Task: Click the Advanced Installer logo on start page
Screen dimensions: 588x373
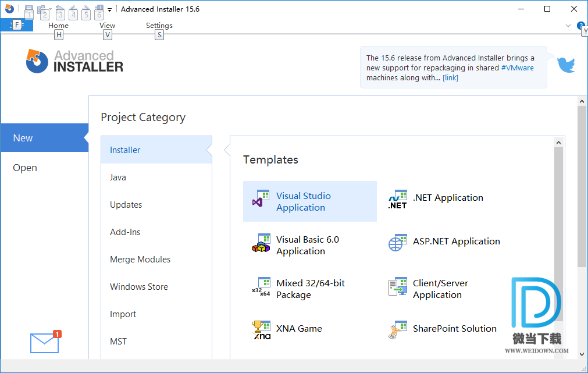Action: point(74,61)
